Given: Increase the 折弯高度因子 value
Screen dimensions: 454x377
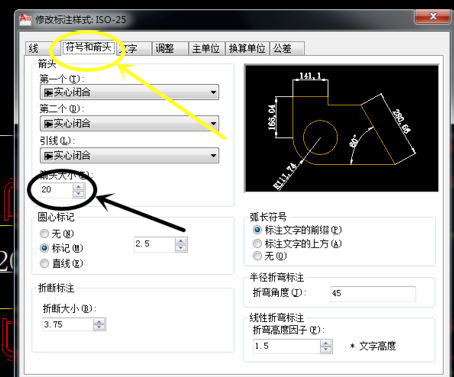Looking at the screenshot, I should point(326,343).
